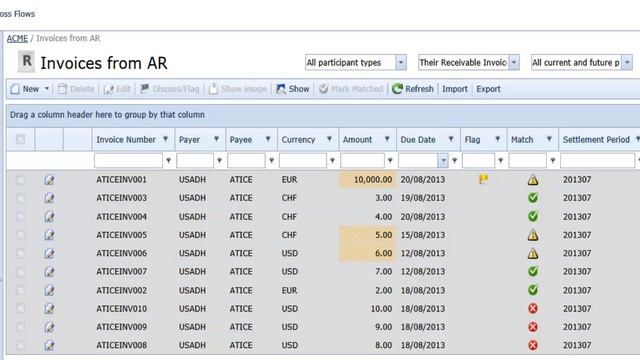This screenshot has height=360, width=640.
Task: Open edit icon for invoice ATICEINV008
Action: (49, 345)
